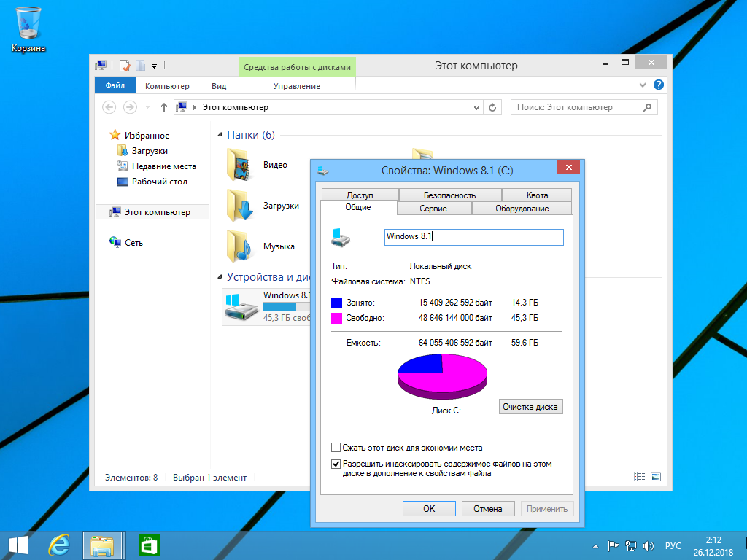Click Отмена in properties dialog

click(488, 508)
